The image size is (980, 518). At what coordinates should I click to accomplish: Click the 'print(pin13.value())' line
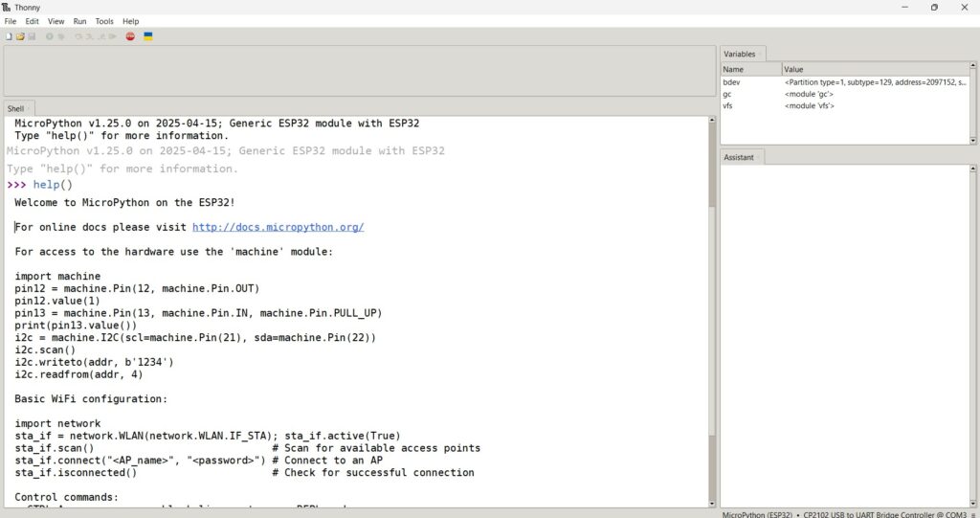pyautogui.click(x=76, y=326)
